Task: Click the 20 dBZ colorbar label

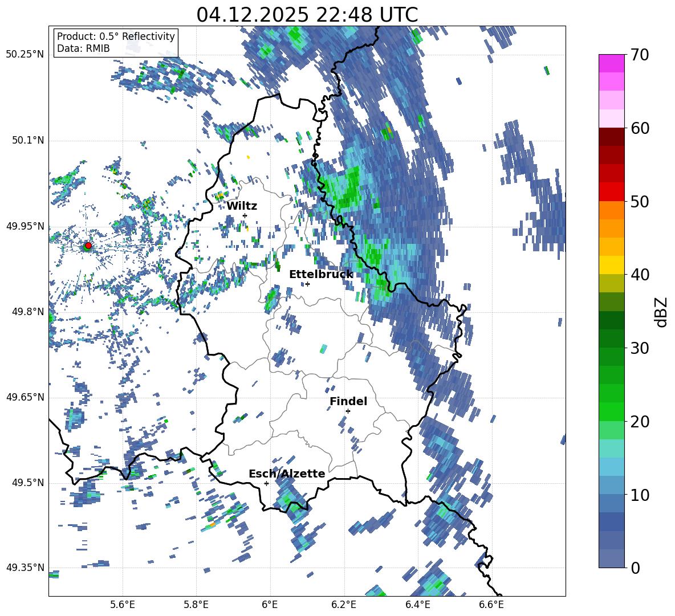Action: point(640,422)
